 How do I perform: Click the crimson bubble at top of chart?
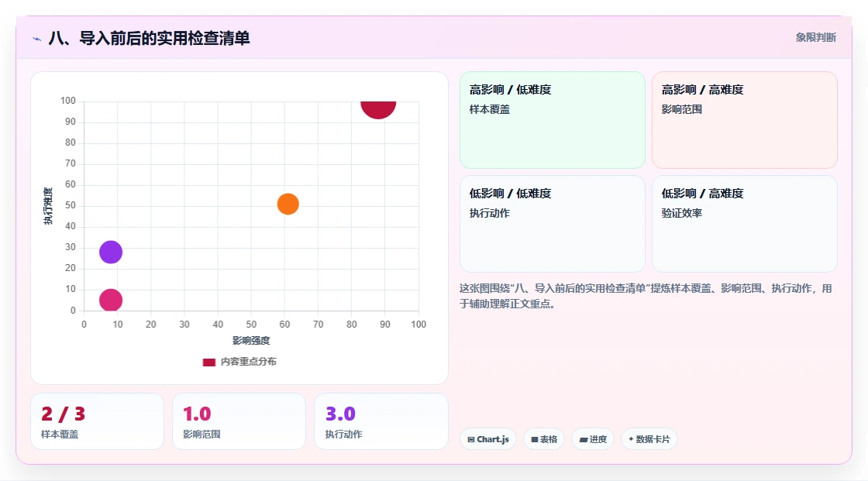[378, 109]
